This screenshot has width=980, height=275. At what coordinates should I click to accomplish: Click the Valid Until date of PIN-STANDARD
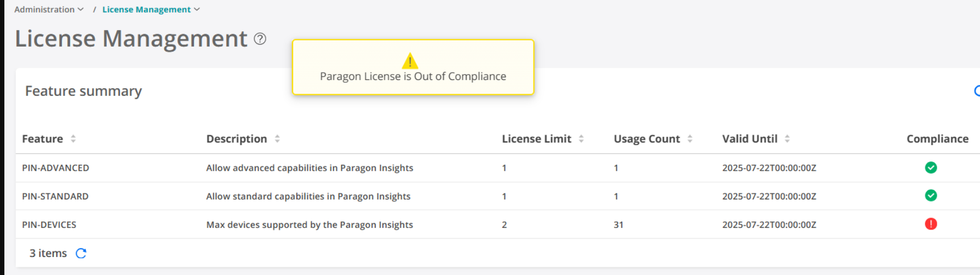click(x=769, y=196)
